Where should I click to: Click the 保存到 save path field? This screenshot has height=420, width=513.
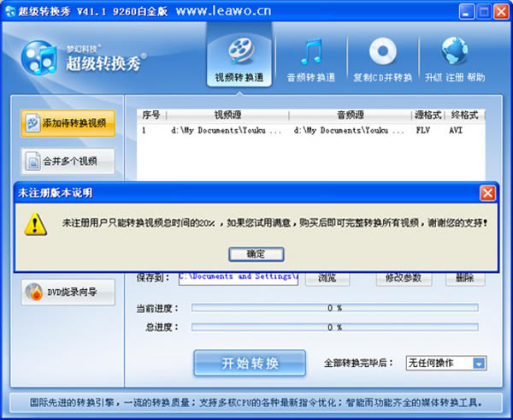239,278
